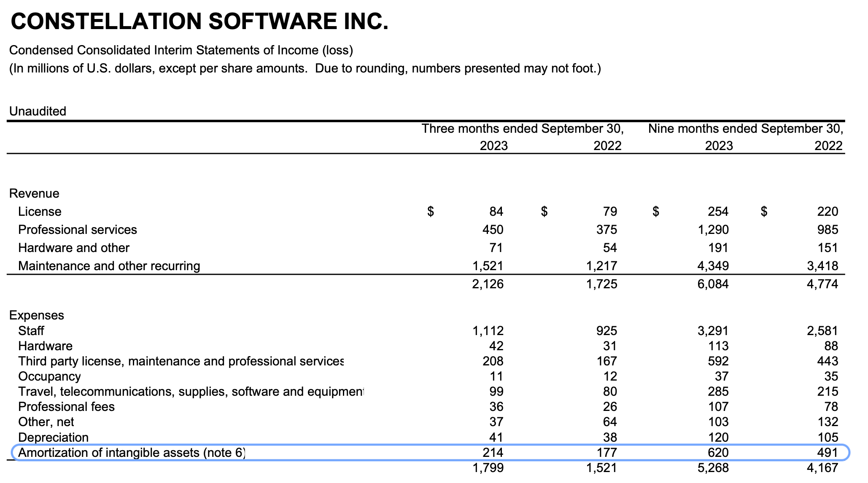Click the 'Expenses' section heading
The image size is (868, 483).
point(37,316)
